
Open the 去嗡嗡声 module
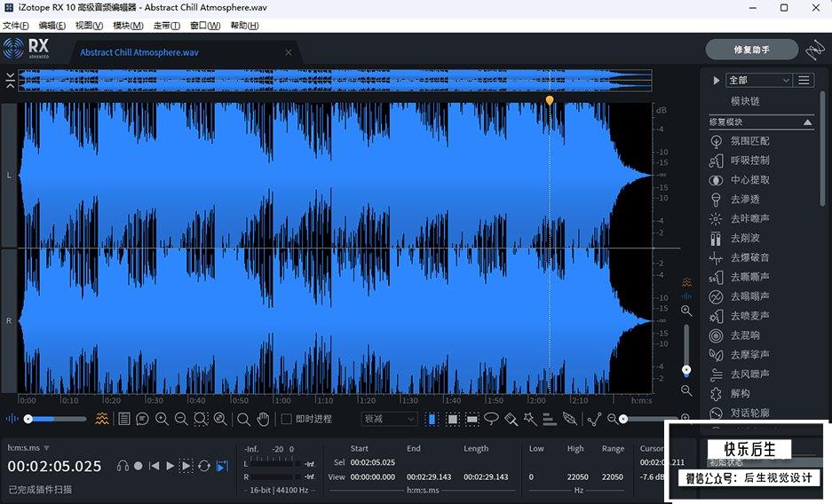click(749, 296)
